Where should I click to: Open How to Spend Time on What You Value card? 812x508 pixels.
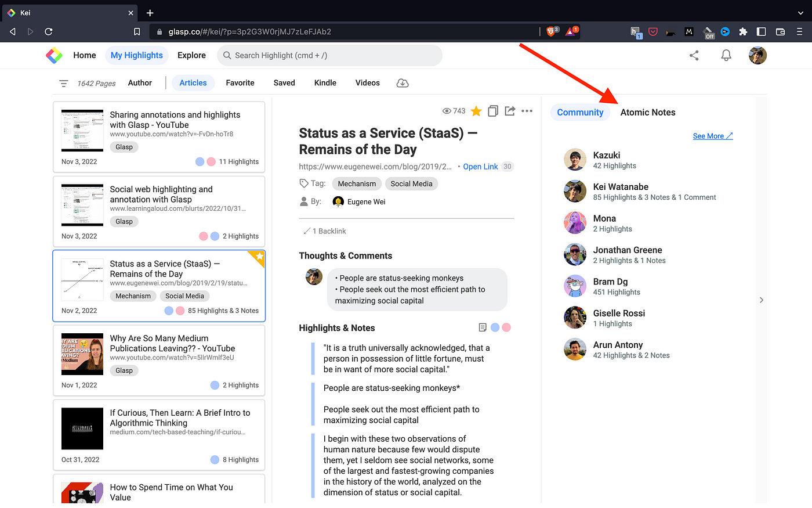pyautogui.click(x=159, y=489)
